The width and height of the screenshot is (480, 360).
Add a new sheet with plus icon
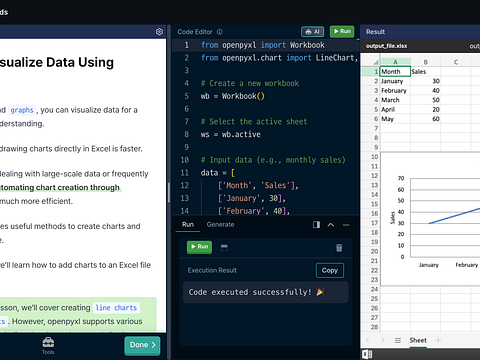point(438,340)
